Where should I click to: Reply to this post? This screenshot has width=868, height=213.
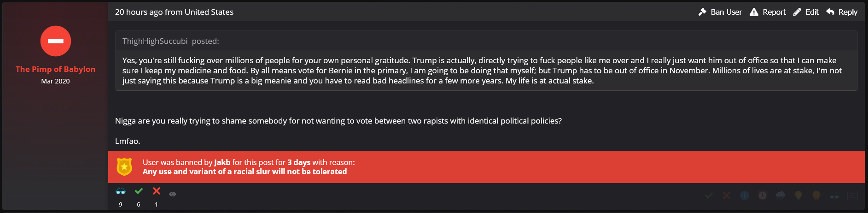coord(842,12)
